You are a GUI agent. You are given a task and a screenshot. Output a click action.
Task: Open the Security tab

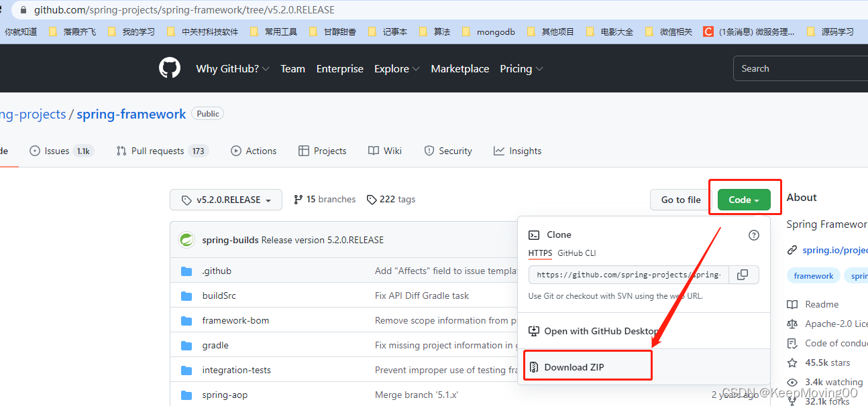click(448, 151)
